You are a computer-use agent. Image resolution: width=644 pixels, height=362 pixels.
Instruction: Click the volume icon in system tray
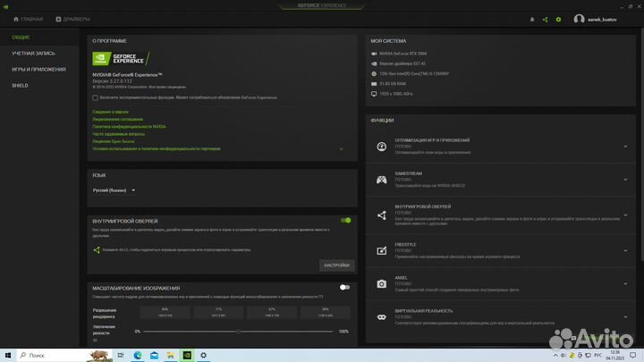(563, 355)
